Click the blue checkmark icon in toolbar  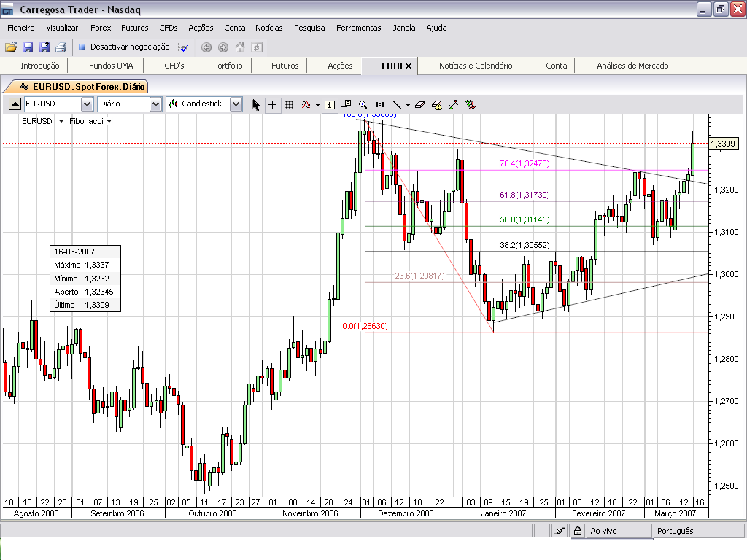184,47
